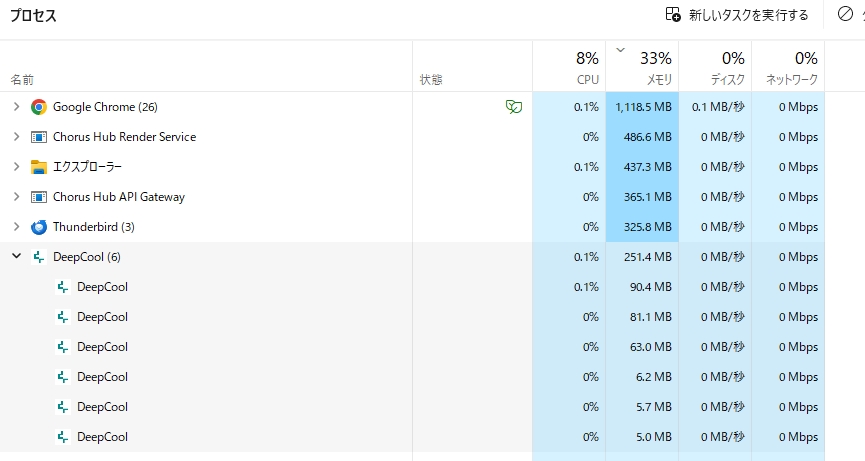This screenshot has height=461, width=865.
Task: Click the 新しいタスクを実行する icon
Action: tap(673, 14)
